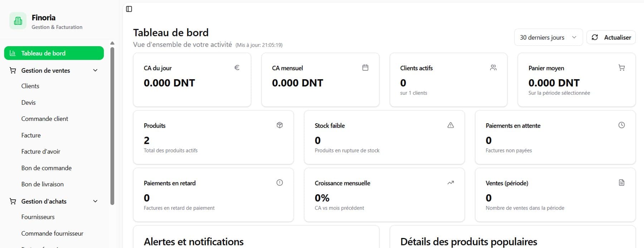Click "Sur la période sélectionnée" text
Viewport: 644px width, 248px height.
559,93
